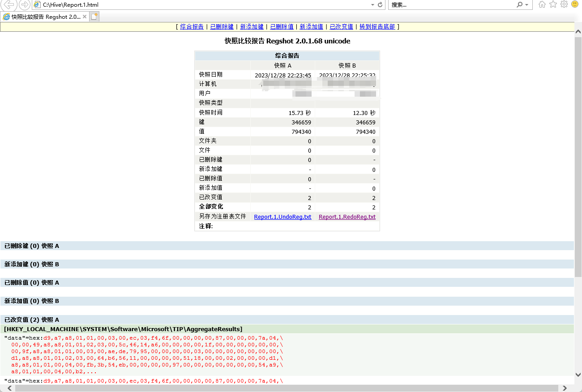Click the 转到报告底部 link
Viewport: 582px width, 392px height.
tap(377, 27)
